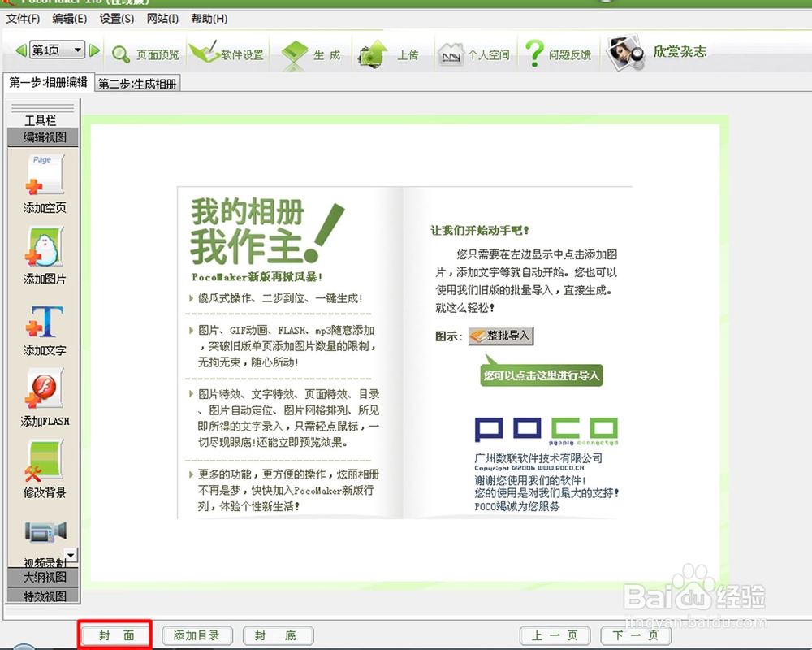The width and height of the screenshot is (812, 650).
Task: Click the 添加目录 add contents button
Action: point(197,635)
